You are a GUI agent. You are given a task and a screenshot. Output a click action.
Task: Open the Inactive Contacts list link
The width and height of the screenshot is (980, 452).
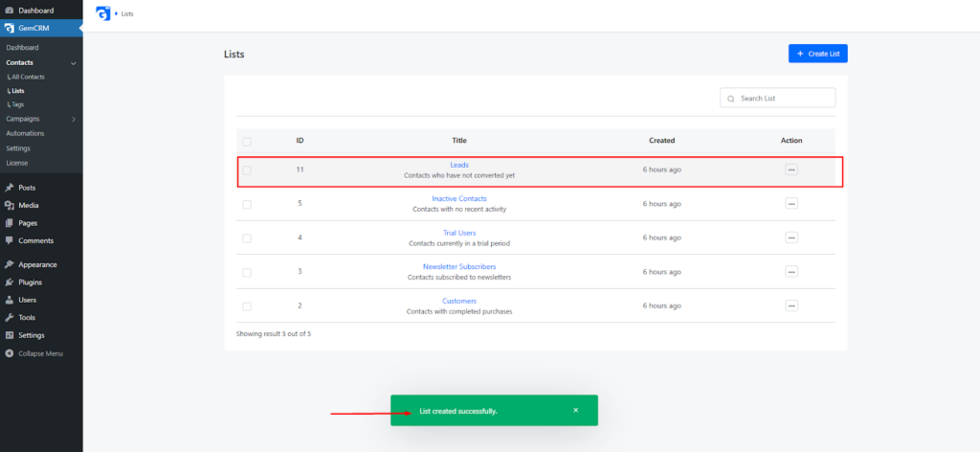tap(459, 199)
